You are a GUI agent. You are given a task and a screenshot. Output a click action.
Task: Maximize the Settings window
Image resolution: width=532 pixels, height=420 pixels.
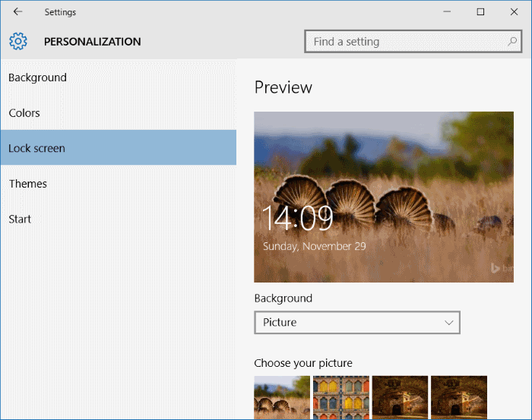point(480,12)
